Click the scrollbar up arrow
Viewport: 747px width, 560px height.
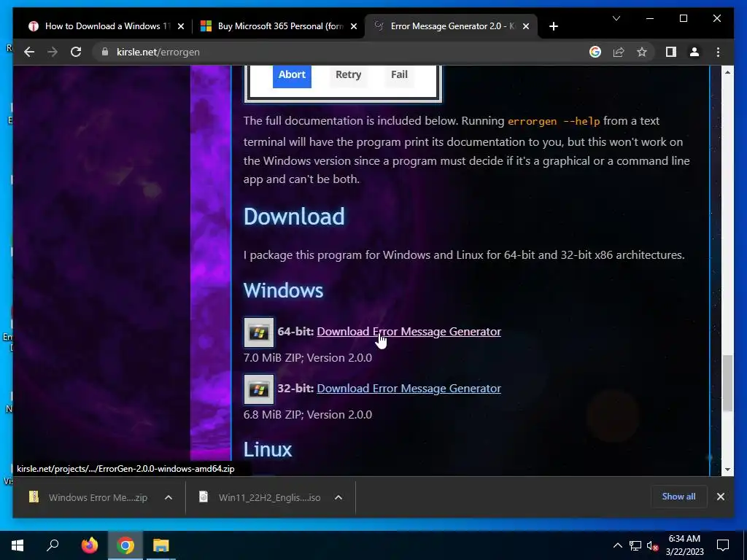(727, 72)
